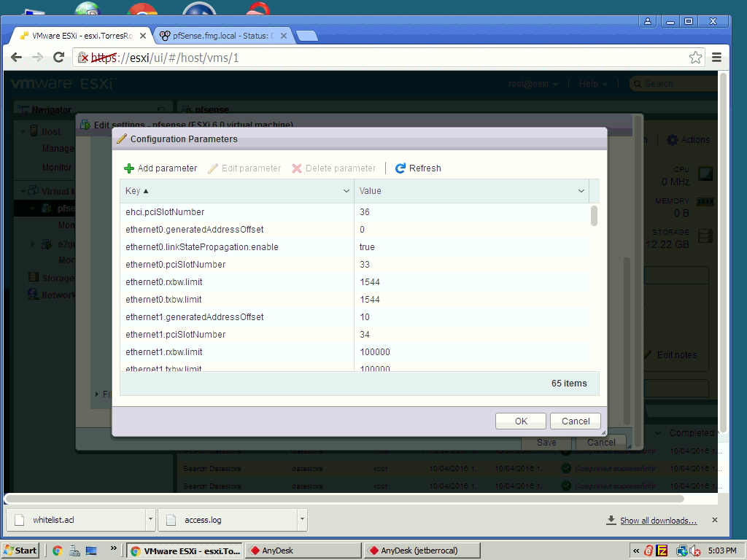Select the ethernet1.rxbw.limit row
747x560 pixels.
pos(355,352)
